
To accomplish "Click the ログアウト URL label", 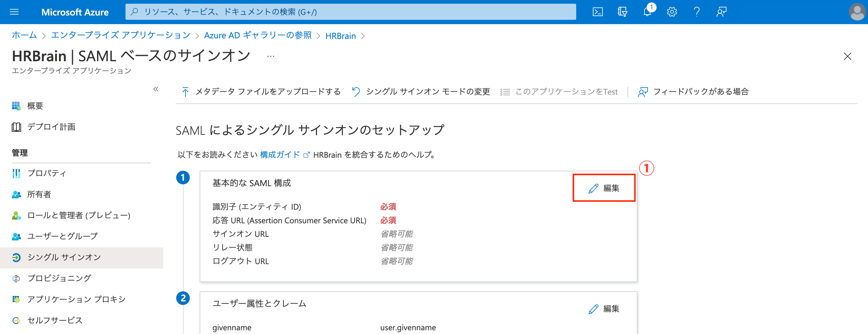I will coord(240,261).
